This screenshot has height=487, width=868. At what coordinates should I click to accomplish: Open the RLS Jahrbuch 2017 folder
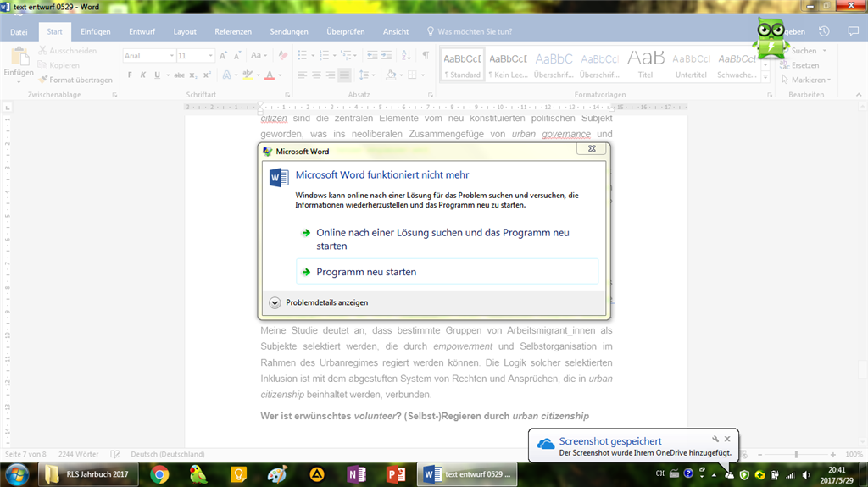click(x=88, y=474)
